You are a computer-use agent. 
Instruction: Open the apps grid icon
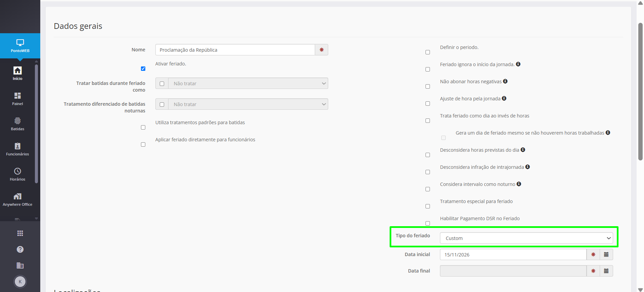20,233
